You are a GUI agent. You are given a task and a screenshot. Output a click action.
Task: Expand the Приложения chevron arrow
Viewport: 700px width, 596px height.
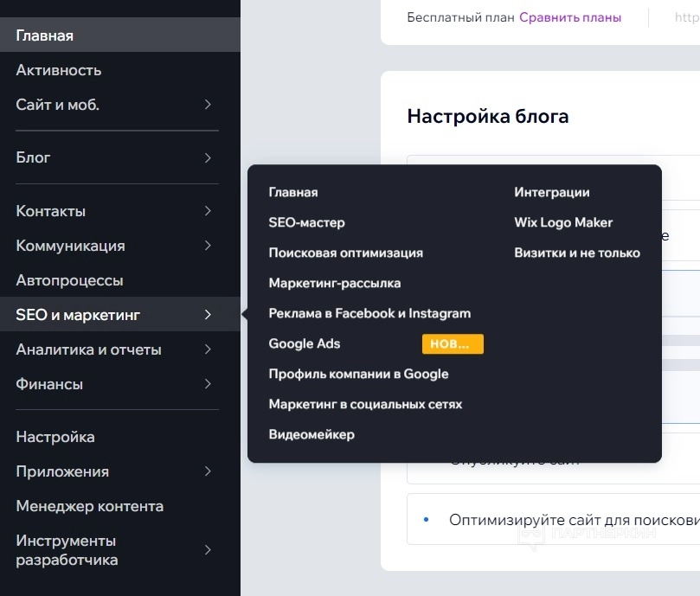click(x=208, y=471)
